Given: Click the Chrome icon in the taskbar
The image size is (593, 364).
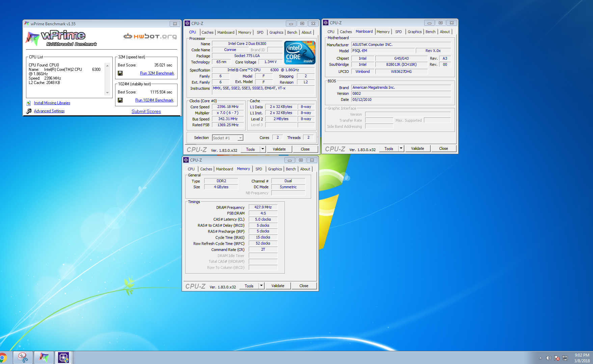Looking at the screenshot, I should (x=3, y=358).
